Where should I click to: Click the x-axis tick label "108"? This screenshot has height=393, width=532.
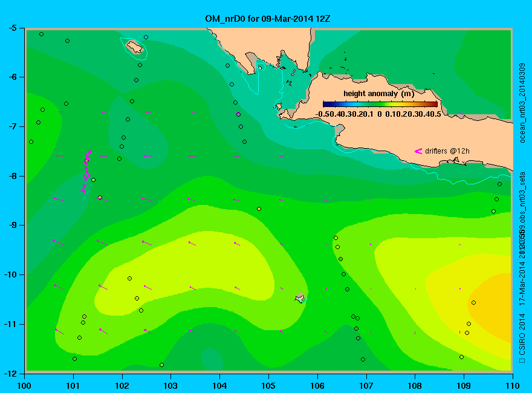click(x=415, y=386)
